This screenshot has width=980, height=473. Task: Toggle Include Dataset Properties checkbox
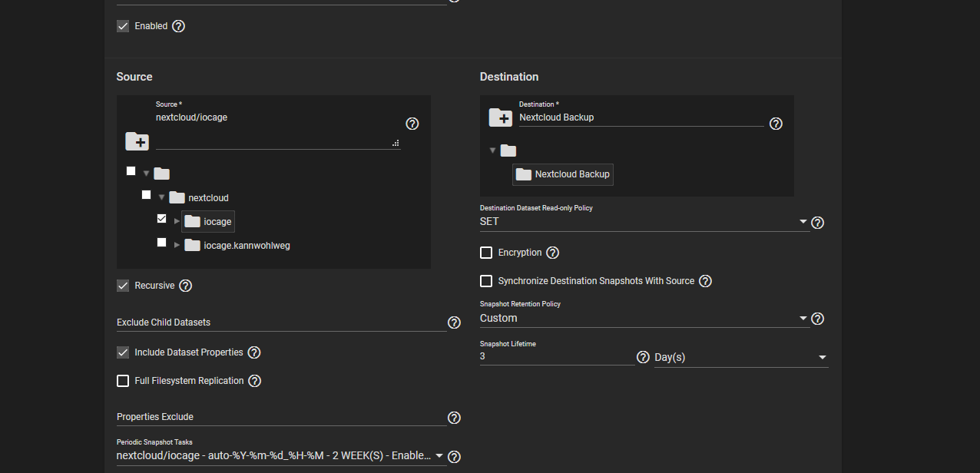tap(123, 352)
